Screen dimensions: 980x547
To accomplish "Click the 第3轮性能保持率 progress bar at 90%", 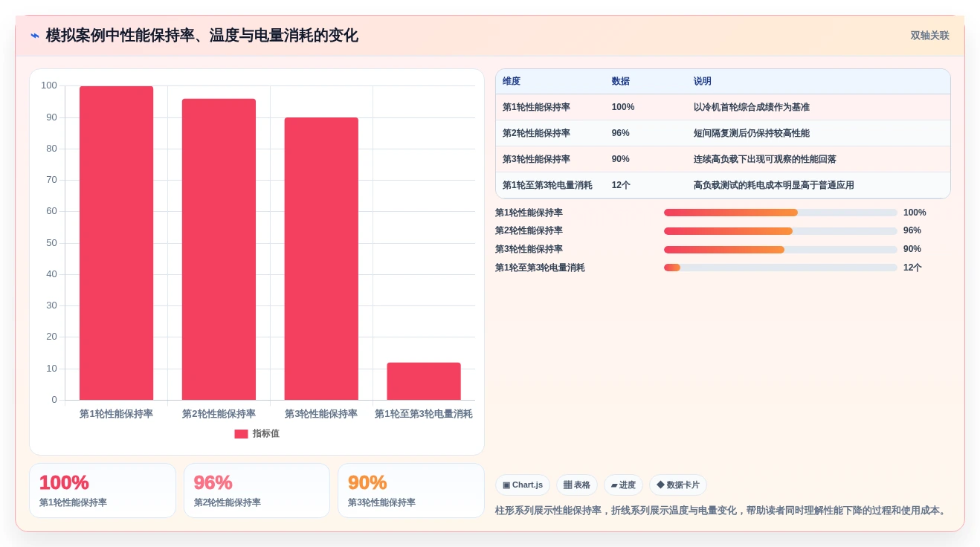I will pos(781,250).
